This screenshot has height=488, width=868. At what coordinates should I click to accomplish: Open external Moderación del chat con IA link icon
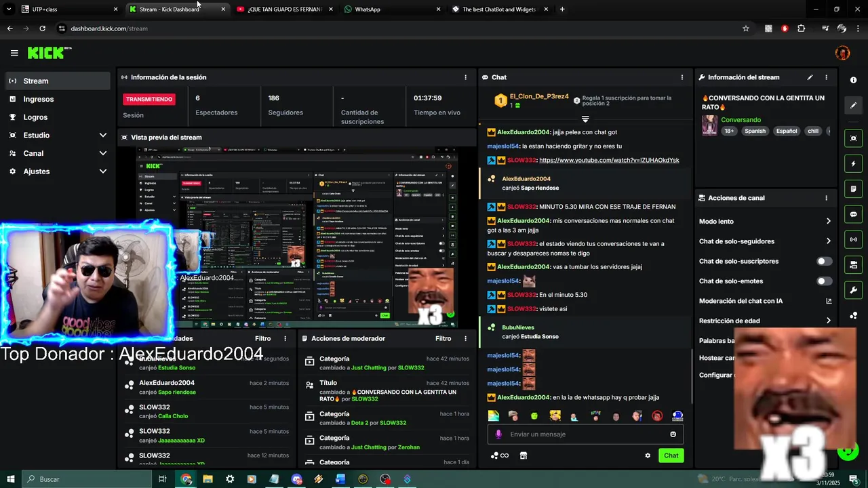click(x=829, y=301)
